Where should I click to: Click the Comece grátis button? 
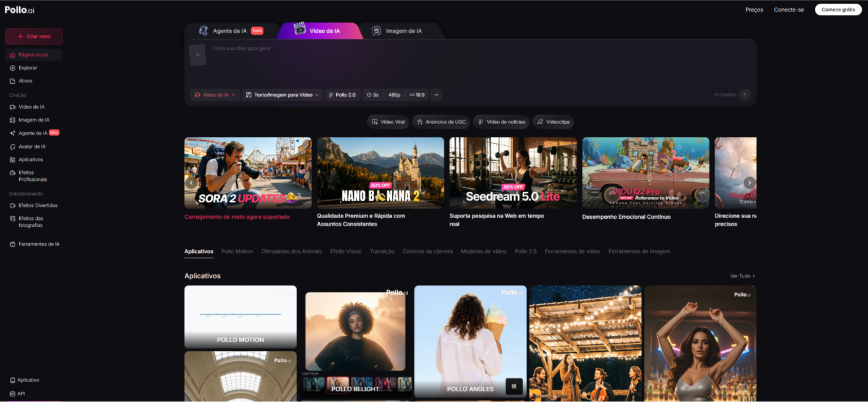pyautogui.click(x=837, y=10)
